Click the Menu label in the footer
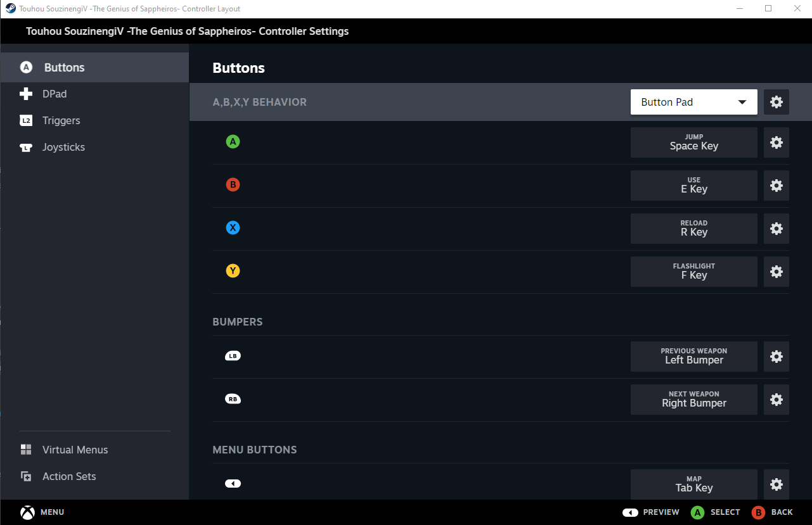This screenshot has height=525, width=812. [53, 512]
